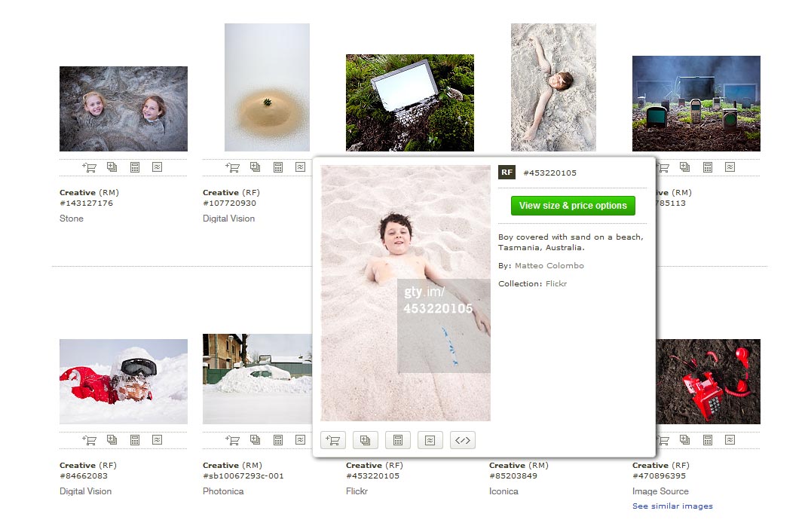This screenshot has width=808, height=532.
Task: Click similar images icon in the preview popup
Action: pyautogui.click(x=430, y=440)
